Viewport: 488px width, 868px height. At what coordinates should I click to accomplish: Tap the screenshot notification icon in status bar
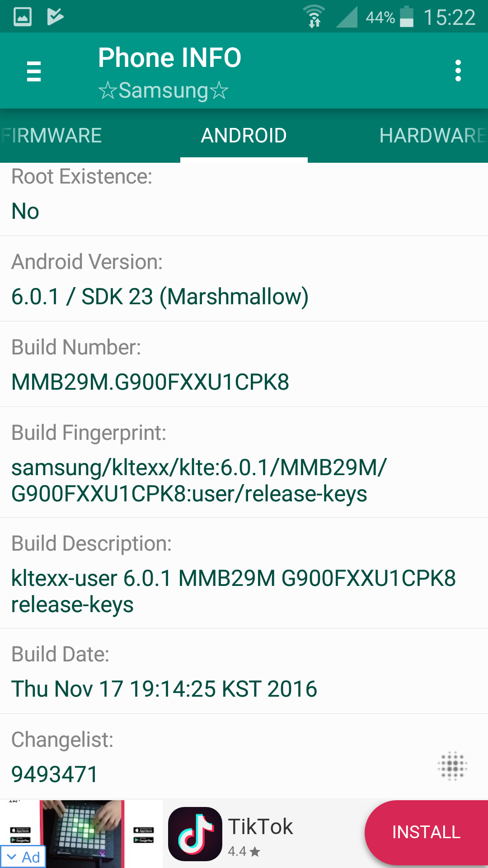tap(23, 17)
